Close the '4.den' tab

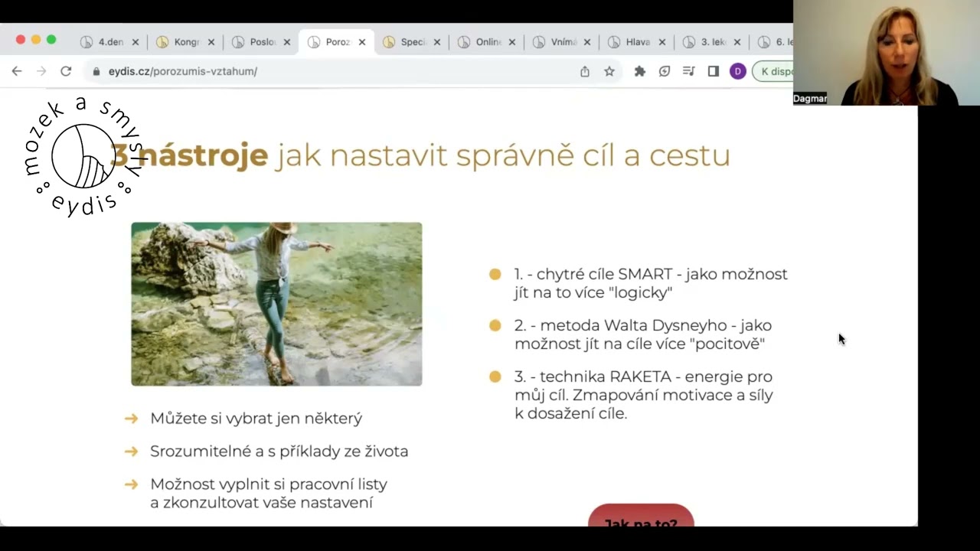136,42
